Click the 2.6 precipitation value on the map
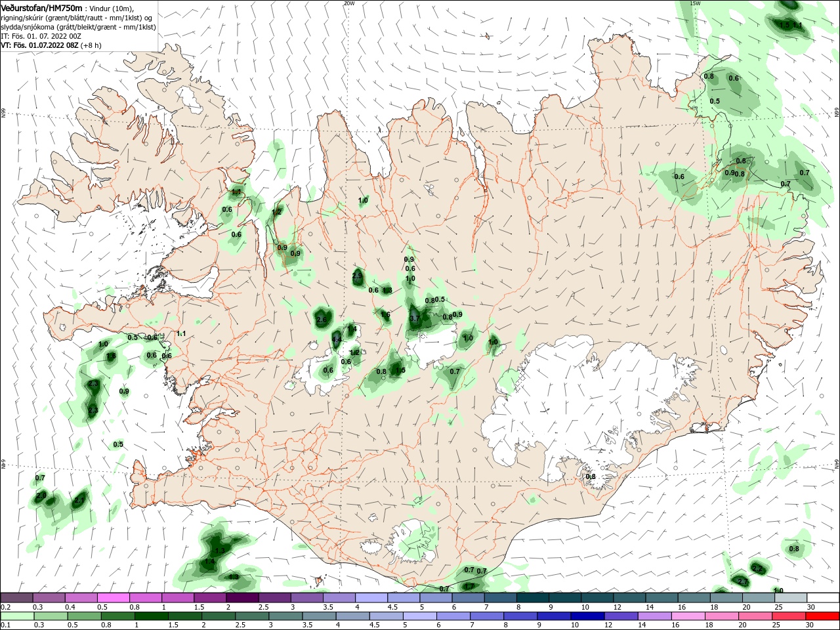 (322, 320)
